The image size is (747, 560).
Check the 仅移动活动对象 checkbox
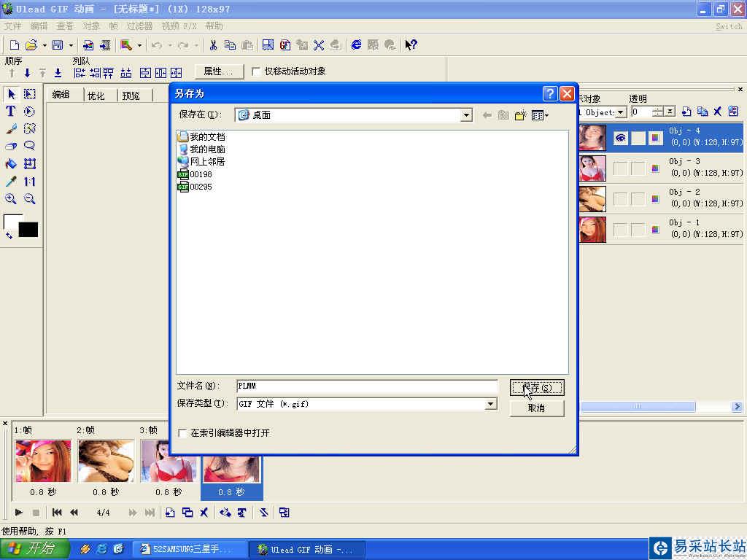(x=256, y=71)
